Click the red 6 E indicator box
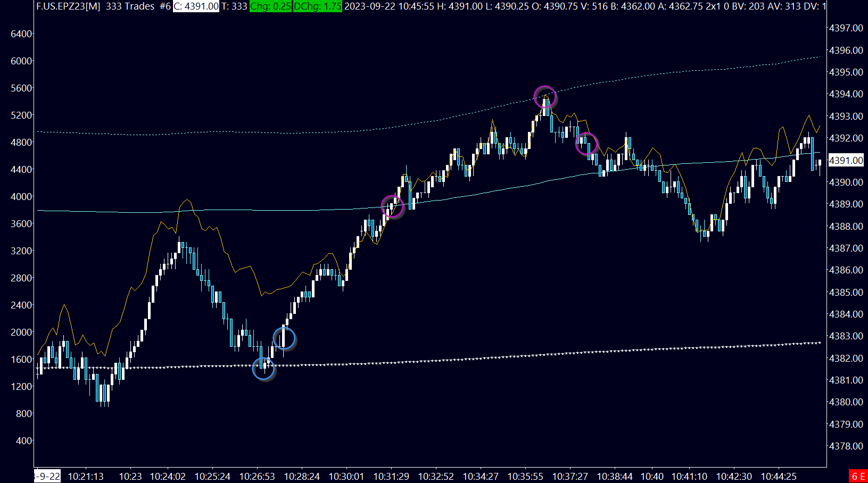Image resolution: width=868 pixels, height=483 pixels. coord(858,476)
